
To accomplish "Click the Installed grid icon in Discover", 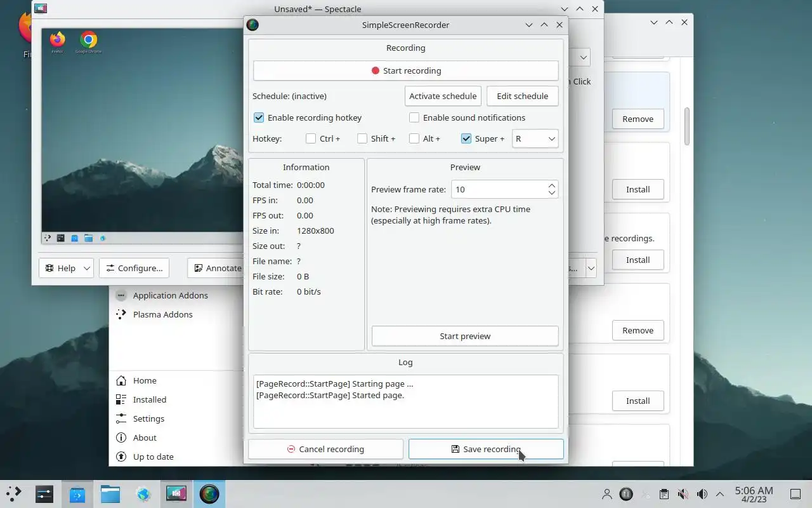I will (x=121, y=399).
